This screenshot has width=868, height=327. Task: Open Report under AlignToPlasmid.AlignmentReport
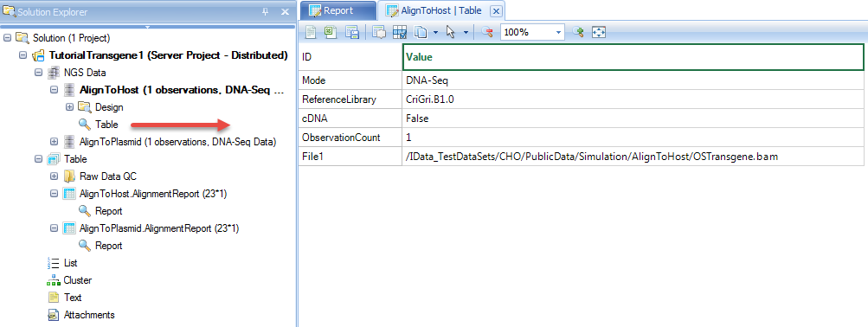[108, 245]
